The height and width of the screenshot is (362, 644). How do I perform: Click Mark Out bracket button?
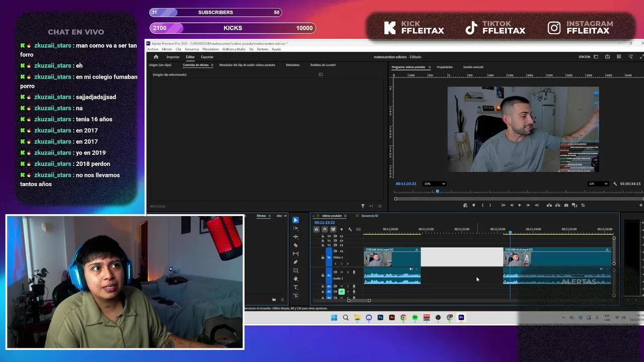point(490,205)
